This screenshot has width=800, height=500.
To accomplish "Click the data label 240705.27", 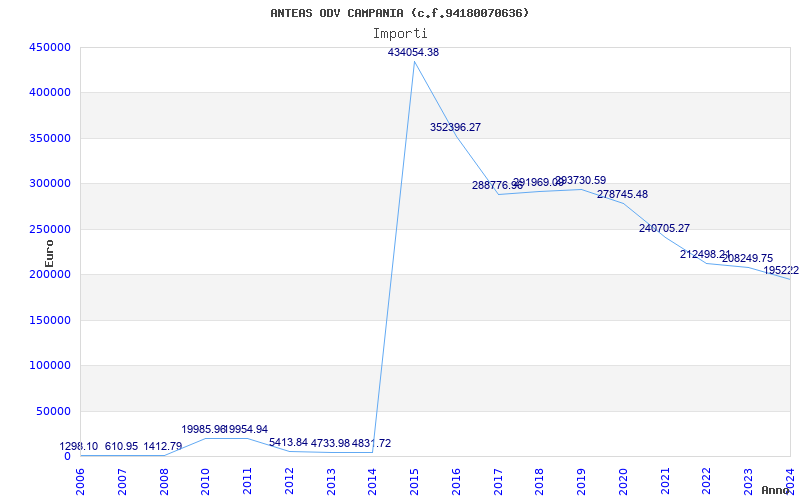I will (664, 228).
